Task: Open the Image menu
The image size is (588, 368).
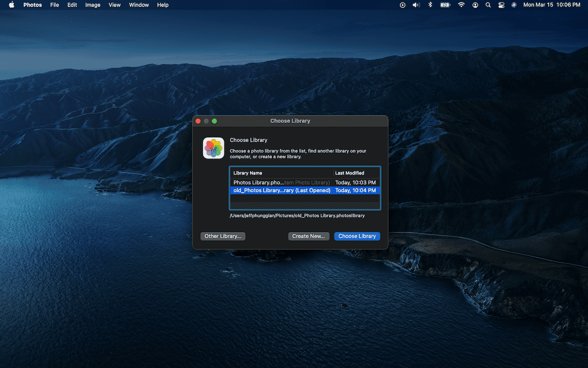Action: [x=93, y=5]
